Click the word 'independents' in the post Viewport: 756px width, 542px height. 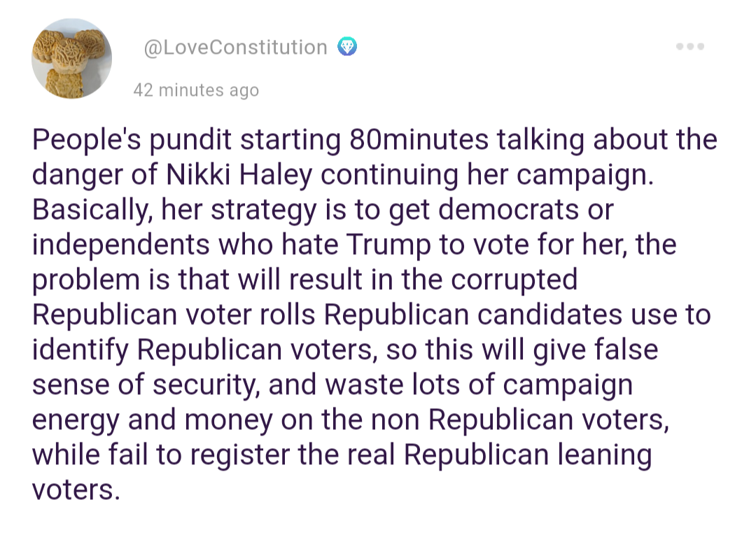(x=120, y=245)
